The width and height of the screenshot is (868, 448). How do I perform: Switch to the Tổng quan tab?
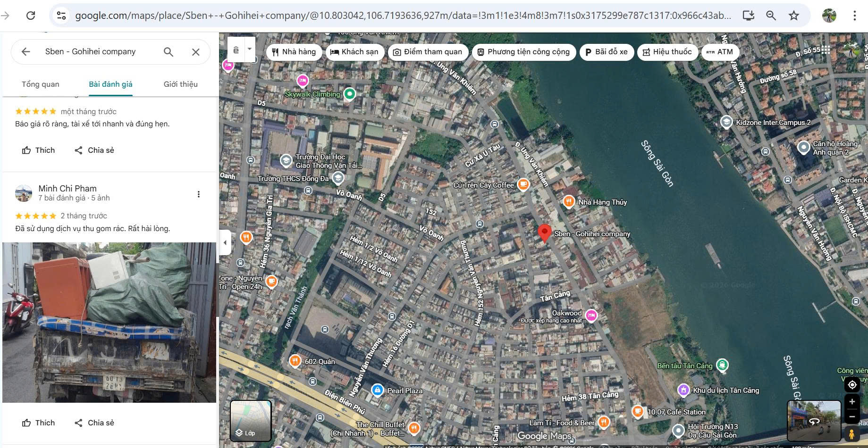click(x=41, y=84)
